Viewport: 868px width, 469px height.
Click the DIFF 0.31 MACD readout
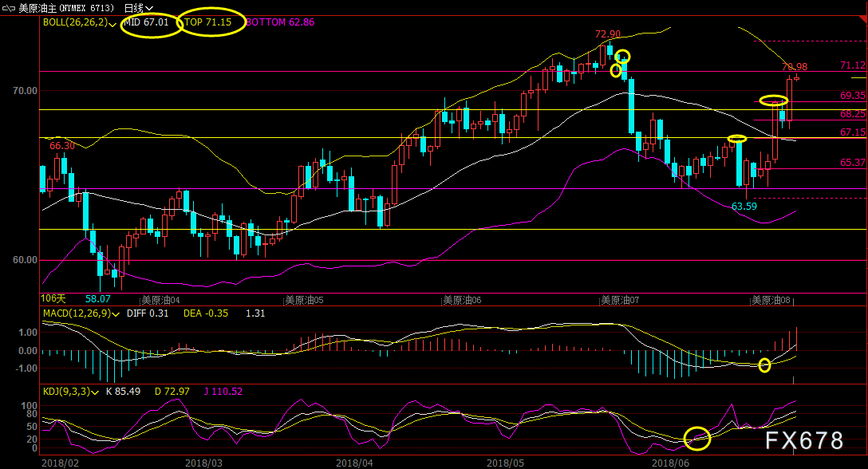pyautogui.click(x=148, y=313)
